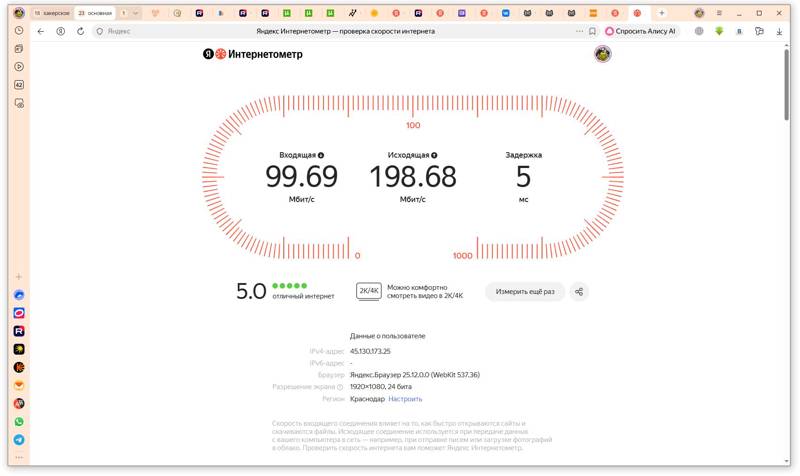Viewport: 800px width, 476px height.
Task: Click the info icon next to Входящая
Action: [321, 156]
